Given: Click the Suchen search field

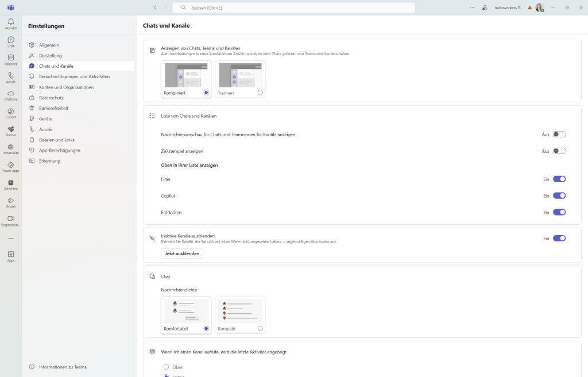Looking at the screenshot, I should pyautogui.click(x=293, y=7).
